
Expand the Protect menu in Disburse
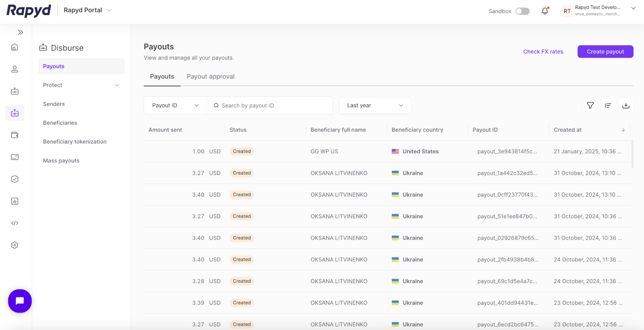[x=81, y=85]
